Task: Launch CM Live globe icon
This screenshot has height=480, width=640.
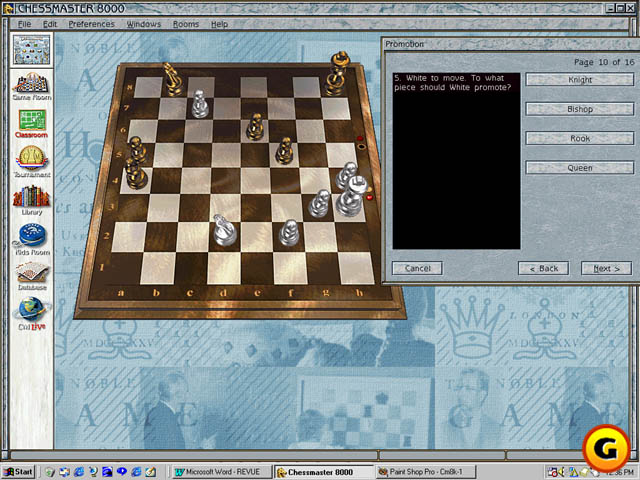Action: point(32,310)
